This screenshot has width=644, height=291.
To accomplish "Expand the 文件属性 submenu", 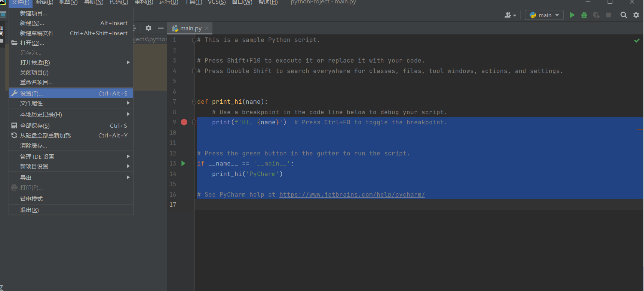I will coord(71,103).
